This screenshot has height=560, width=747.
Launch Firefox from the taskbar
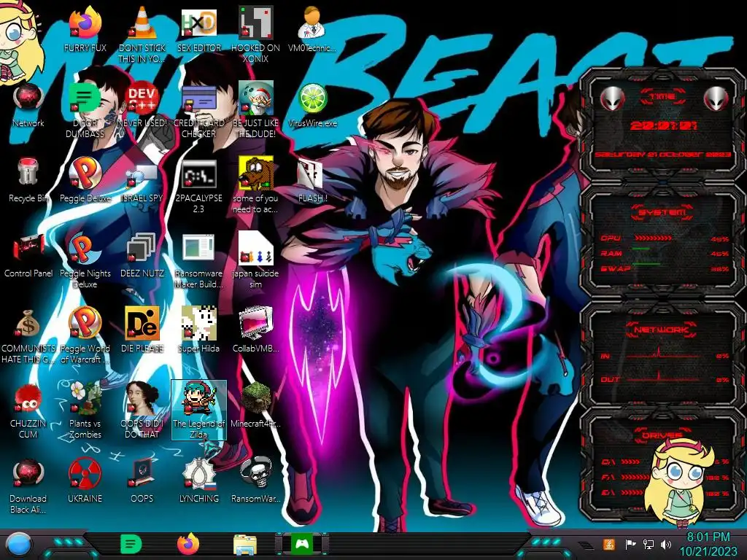tap(188, 544)
